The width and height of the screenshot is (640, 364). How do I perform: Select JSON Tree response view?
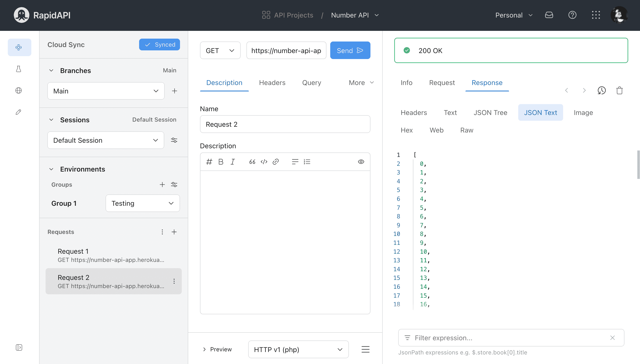click(490, 113)
